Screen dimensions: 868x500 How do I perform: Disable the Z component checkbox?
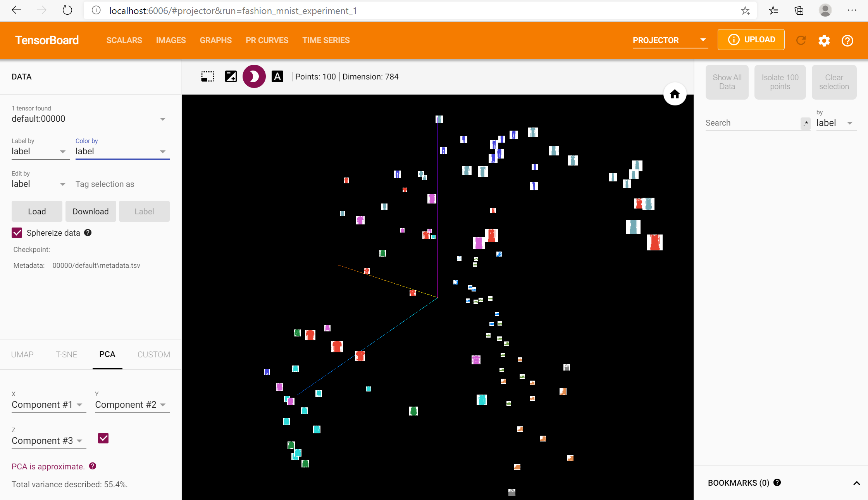(x=103, y=438)
